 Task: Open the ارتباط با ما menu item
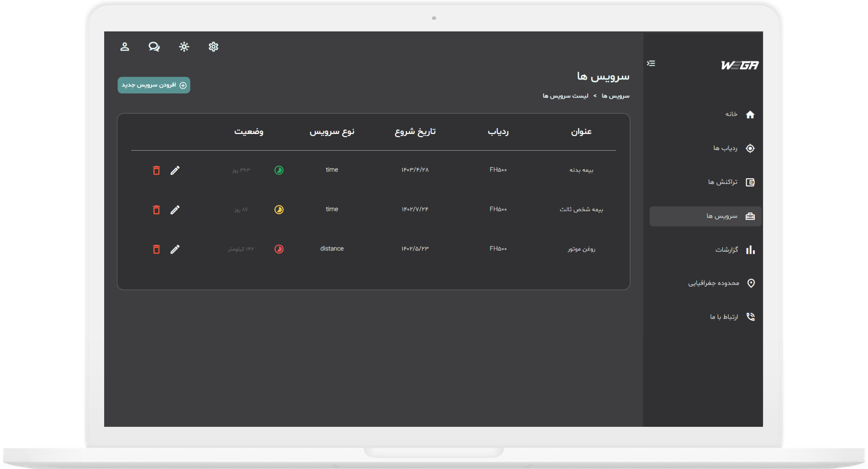(724, 317)
